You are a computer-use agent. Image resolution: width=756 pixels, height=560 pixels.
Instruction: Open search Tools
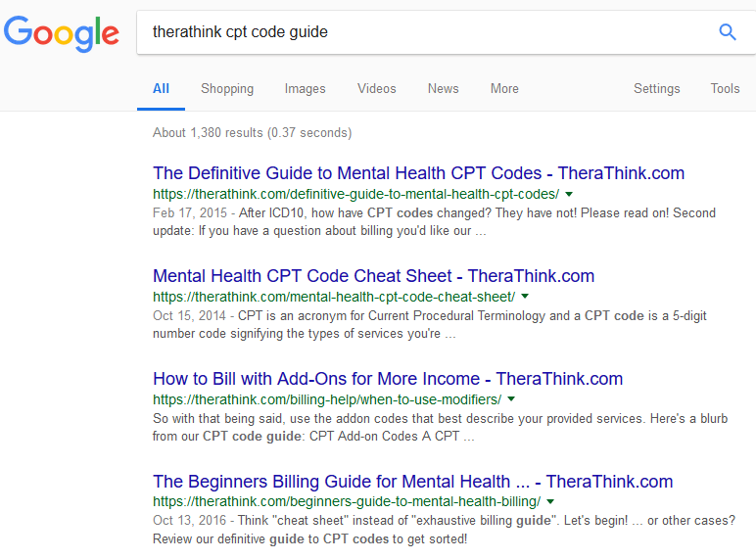tap(725, 89)
